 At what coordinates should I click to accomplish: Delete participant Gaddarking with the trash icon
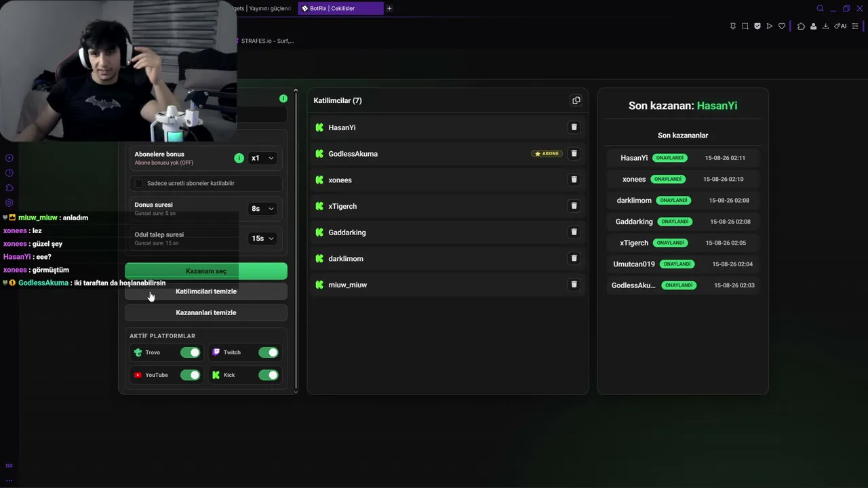pyautogui.click(x=574, y=232)
